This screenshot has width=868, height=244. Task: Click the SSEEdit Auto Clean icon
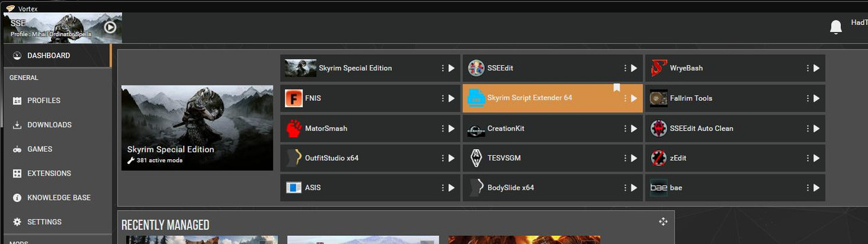(x=658, y=128)
